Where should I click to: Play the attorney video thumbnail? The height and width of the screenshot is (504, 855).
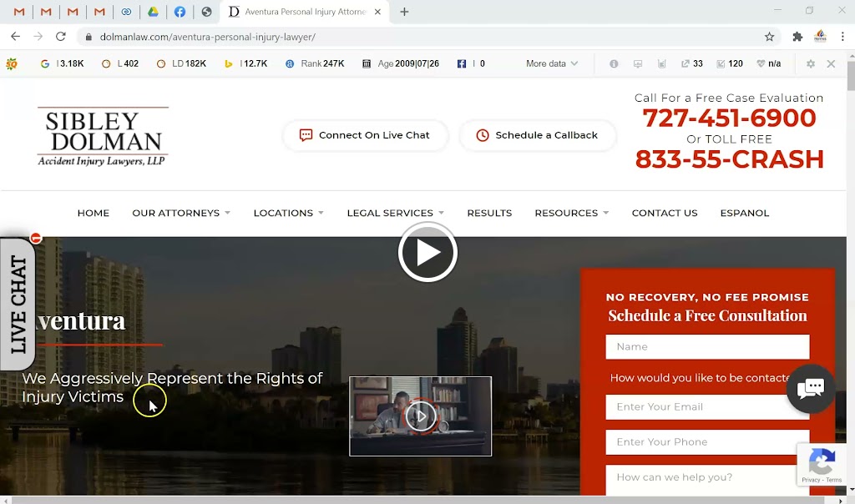pyautogui.click(x=421, y=416)
